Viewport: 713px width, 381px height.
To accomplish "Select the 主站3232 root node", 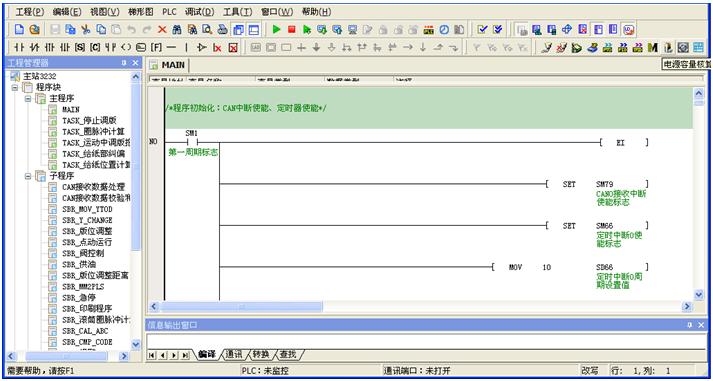I will (39, 76).
